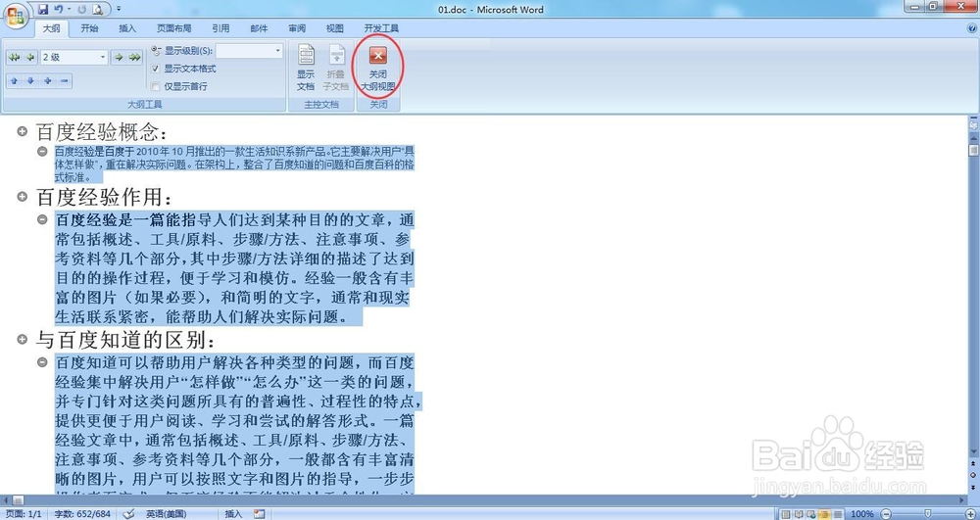Click the zoom in plus button
This screenshot has height=520, width=980.
coord(970,514)
